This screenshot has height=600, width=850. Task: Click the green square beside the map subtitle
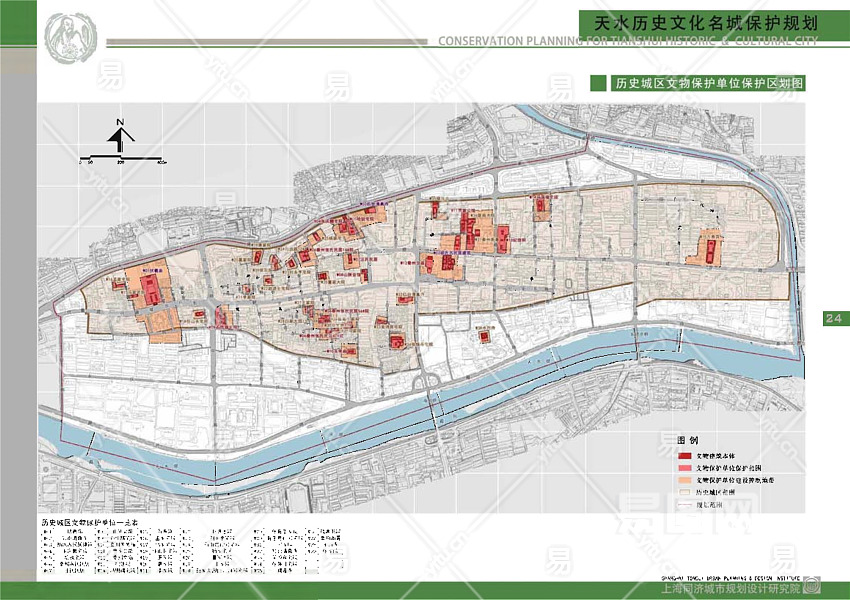(x=599, y=84)
